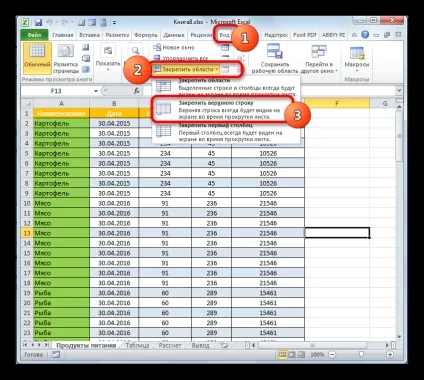Click the Redo arrow icon
The width and height of the screenshot is (424, 380).
[x=65, y=23]
